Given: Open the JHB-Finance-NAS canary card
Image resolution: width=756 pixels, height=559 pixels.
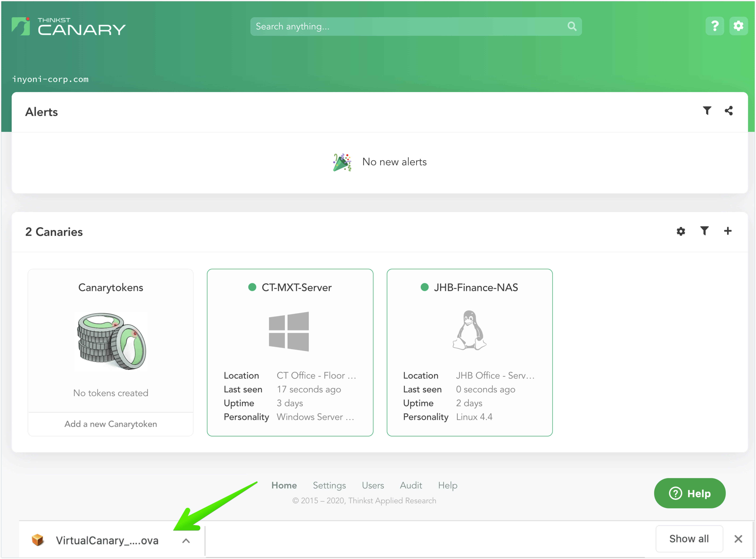Looking at the screenshot, I should click(x=470, y=352).
